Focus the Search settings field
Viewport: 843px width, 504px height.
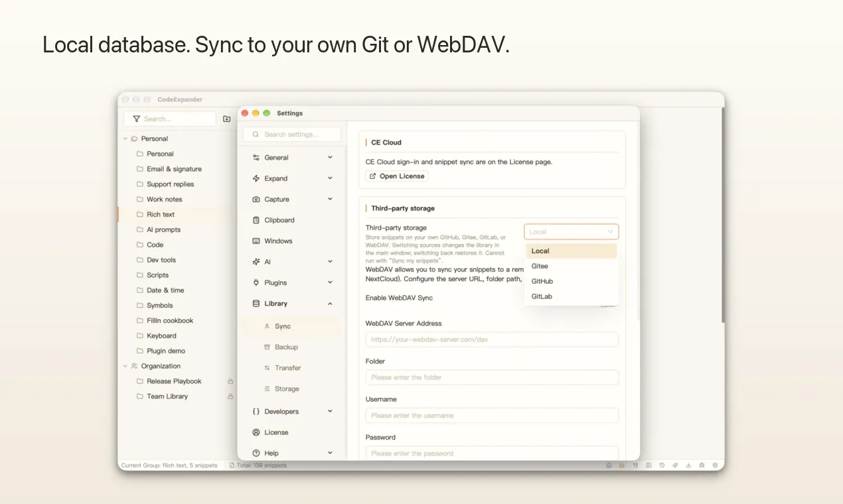click(x=293, y=135)
